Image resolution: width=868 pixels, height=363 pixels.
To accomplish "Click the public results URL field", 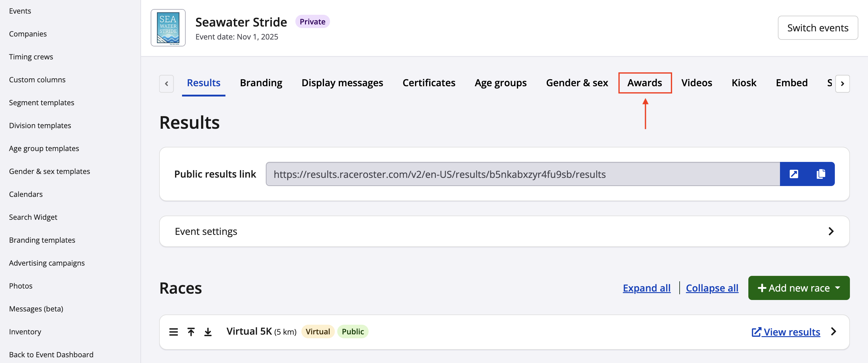I will (x=522, y=174).
